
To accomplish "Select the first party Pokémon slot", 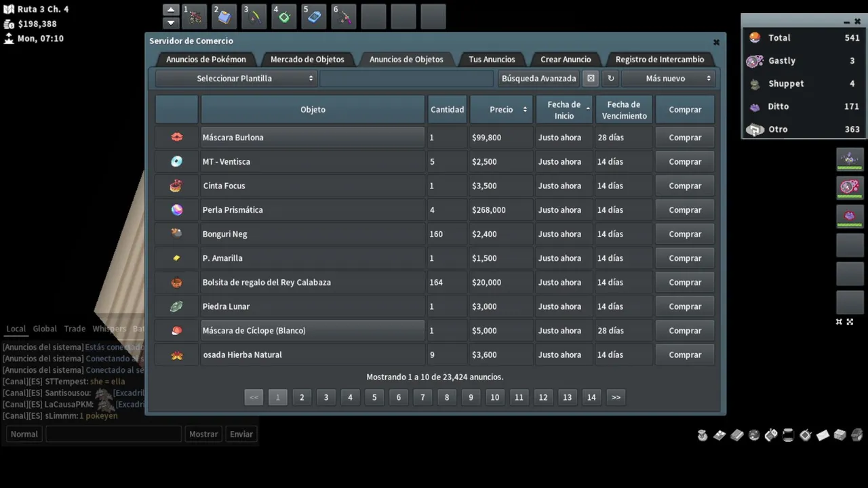I will [x=850, y=159].
